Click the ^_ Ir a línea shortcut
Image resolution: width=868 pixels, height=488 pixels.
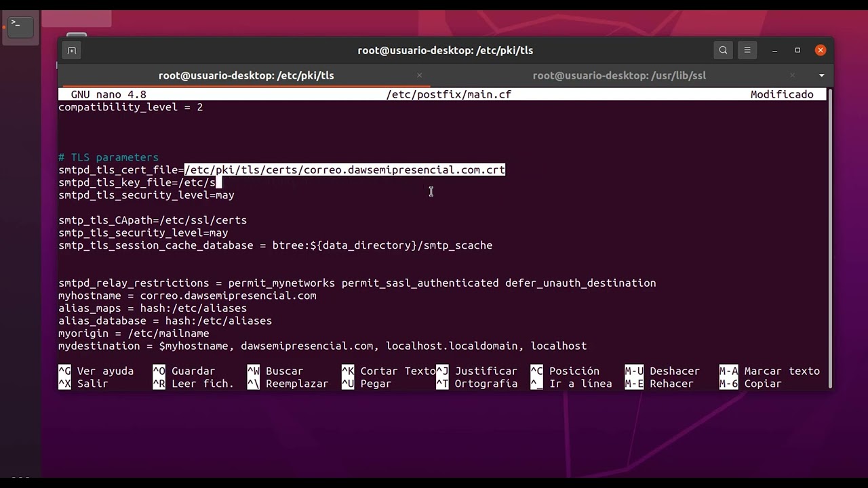[x=571, y=384]
